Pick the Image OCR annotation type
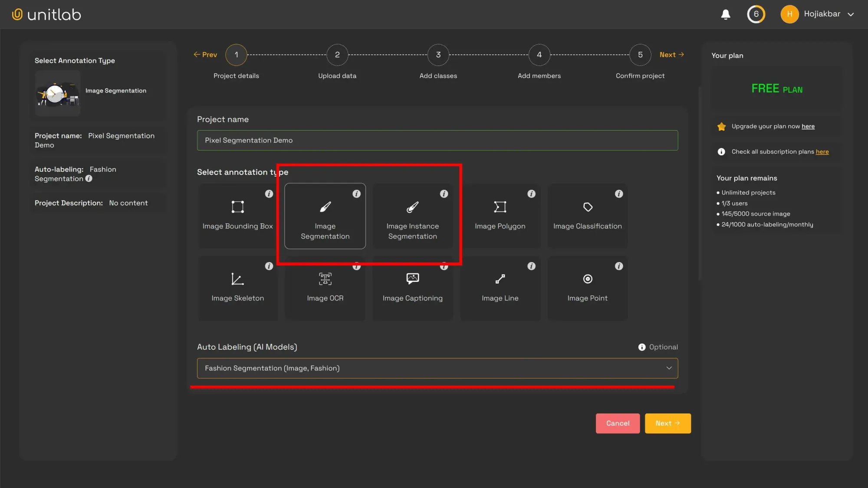 325,288
